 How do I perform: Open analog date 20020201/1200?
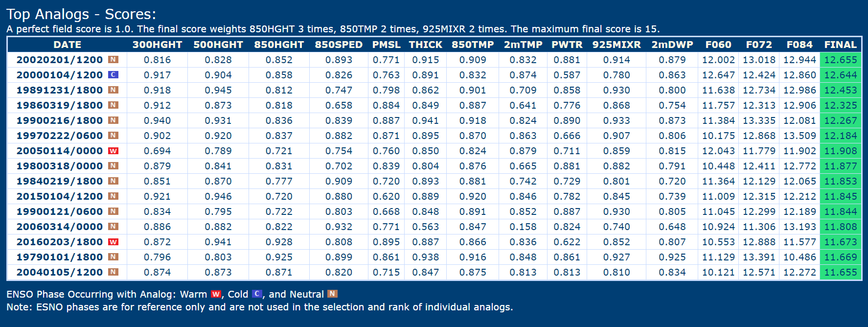[60, 60]
